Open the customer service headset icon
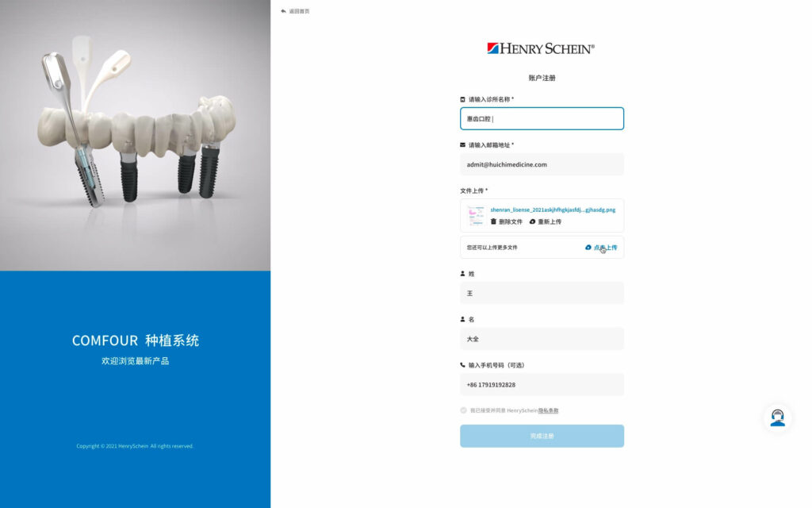 pos(777,418)
